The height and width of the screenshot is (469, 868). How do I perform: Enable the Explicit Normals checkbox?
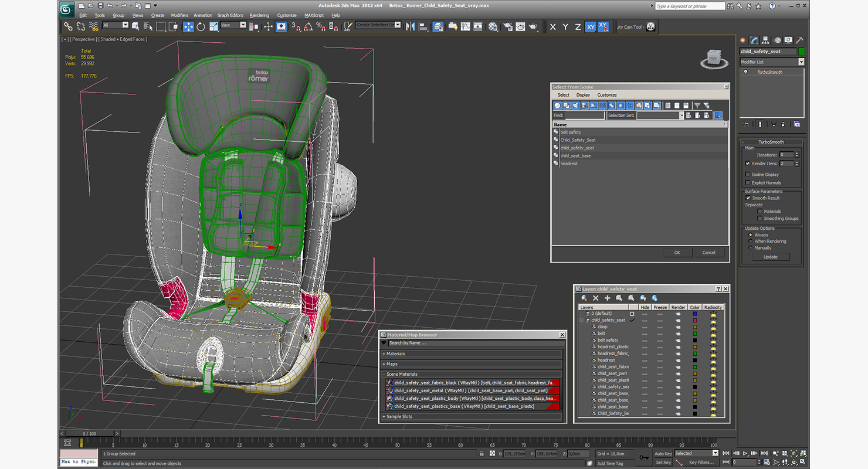click(748, 182)
